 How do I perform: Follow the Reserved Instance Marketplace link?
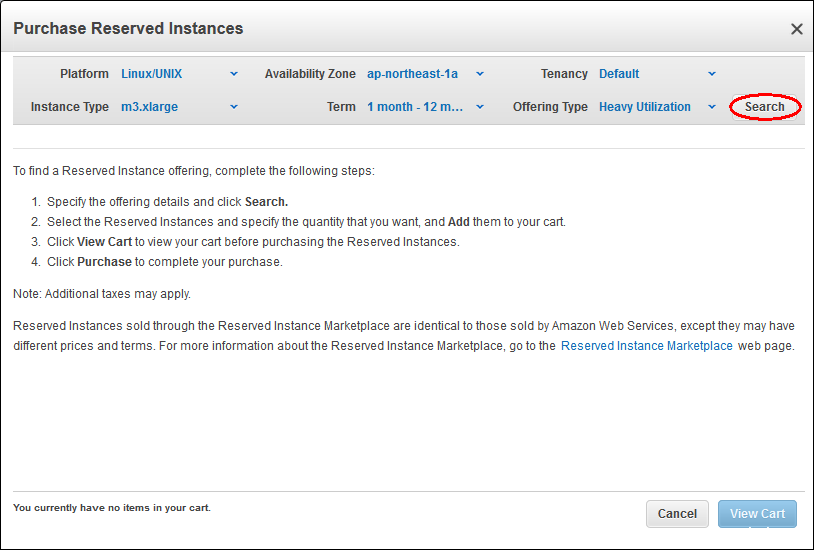[x=646, y=346]
